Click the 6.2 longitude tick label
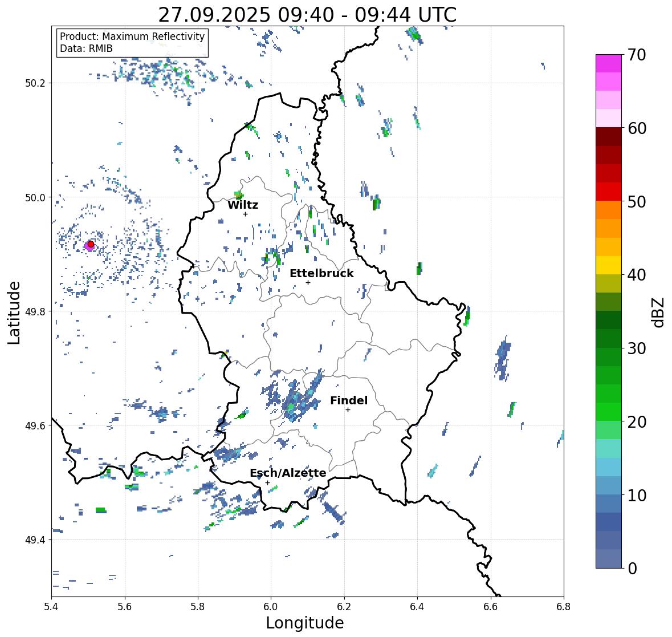The height and width of the screenshot is (637, 672). coord(344,607)
